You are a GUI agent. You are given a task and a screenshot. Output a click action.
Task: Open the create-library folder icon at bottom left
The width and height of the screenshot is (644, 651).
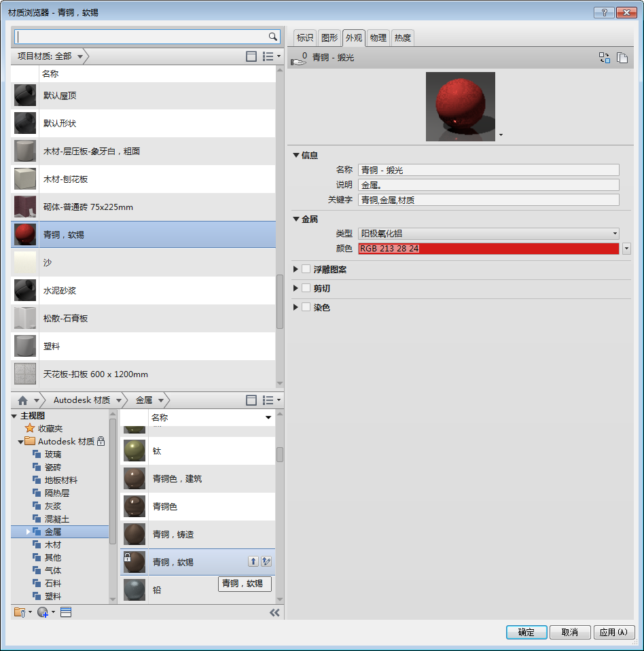[x=19, y=612]
